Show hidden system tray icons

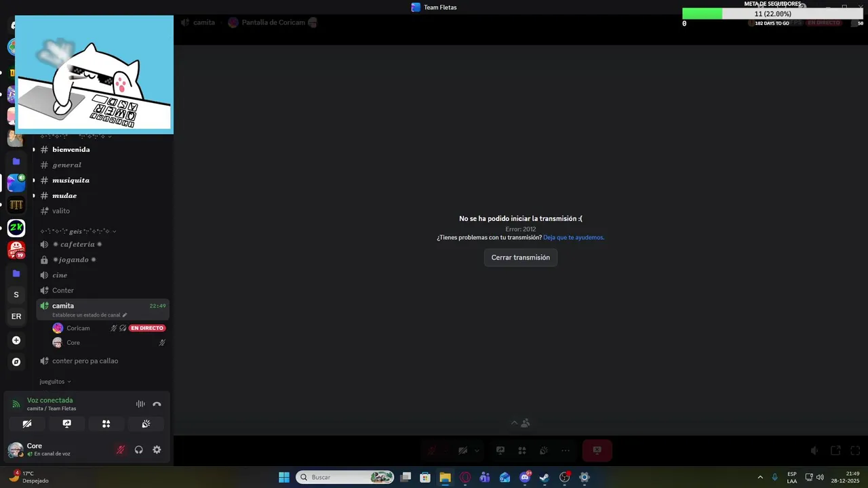point(760,477)
